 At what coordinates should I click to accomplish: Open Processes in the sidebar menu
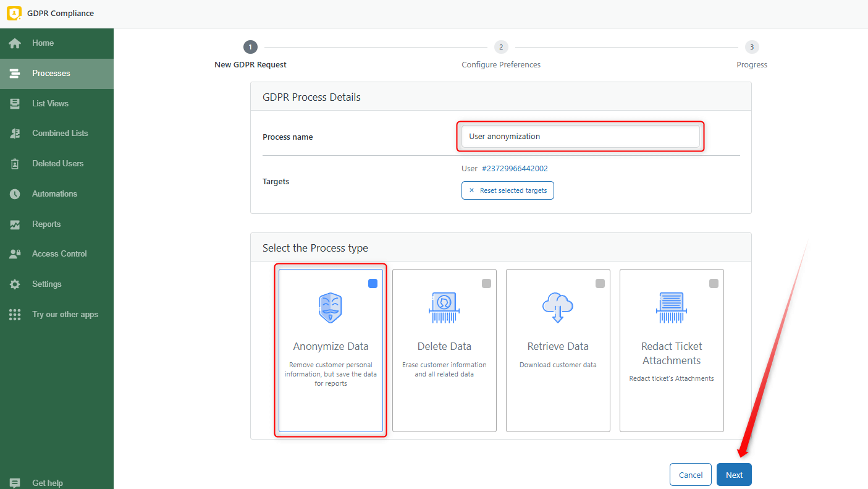(x=57, y=74)
